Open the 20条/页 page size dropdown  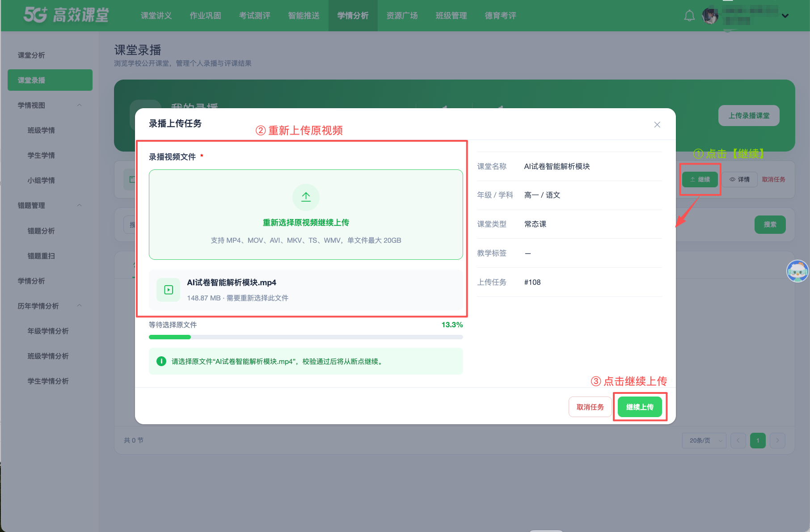[x=704, y=440]
